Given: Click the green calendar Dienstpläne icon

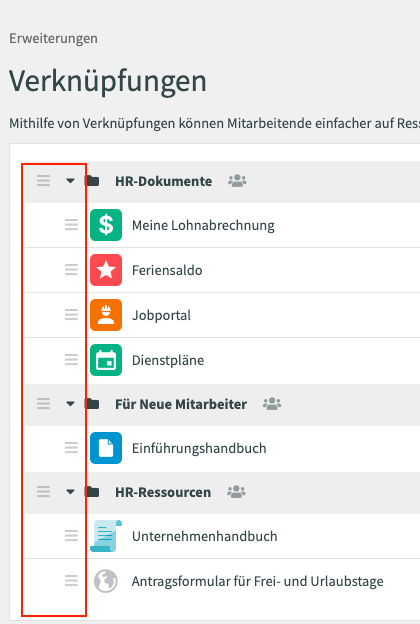Looking at the screenshot, I should point(106,360).
